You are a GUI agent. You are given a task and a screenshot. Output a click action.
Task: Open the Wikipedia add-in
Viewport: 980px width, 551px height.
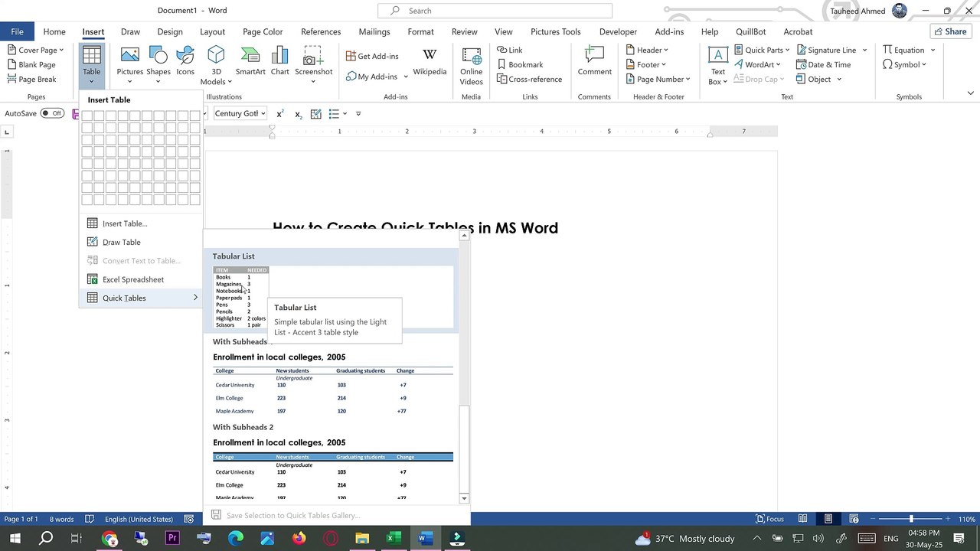coord(430,61)
